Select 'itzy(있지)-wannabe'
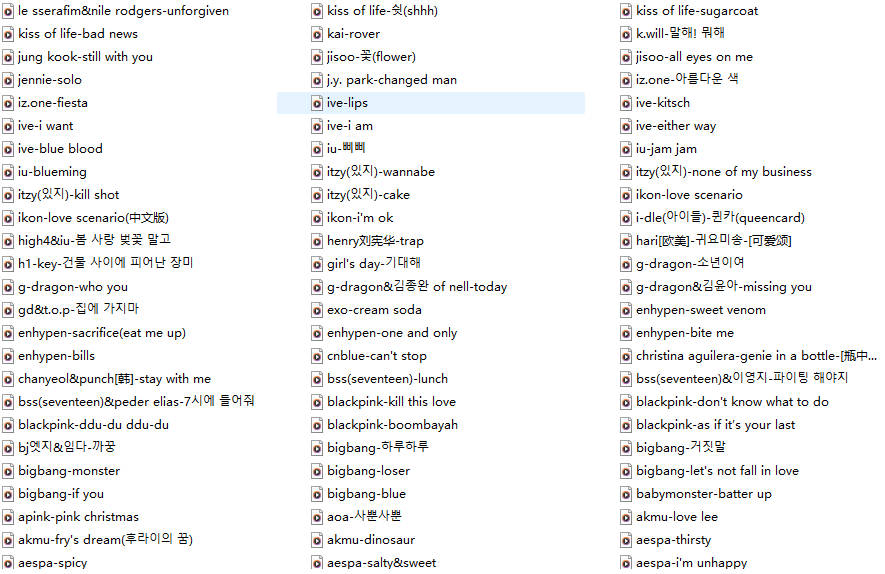 tap(381, 172)
